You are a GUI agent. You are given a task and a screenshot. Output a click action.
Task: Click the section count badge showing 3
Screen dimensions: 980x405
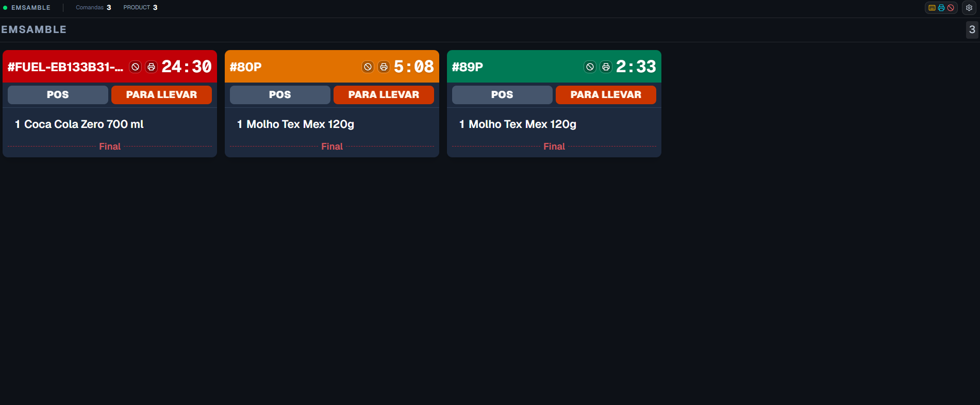(972, 30)
